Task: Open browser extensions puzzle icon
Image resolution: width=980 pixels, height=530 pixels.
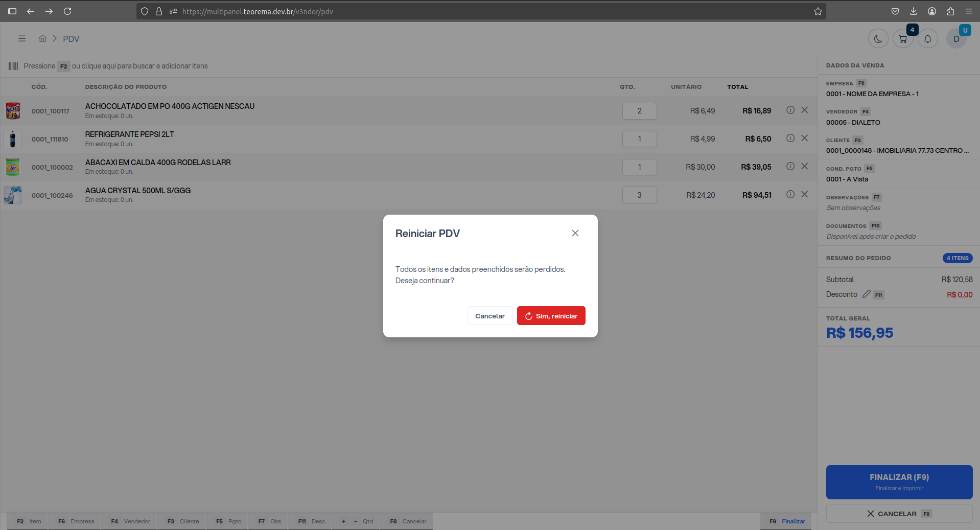Action: click(950, 11)
